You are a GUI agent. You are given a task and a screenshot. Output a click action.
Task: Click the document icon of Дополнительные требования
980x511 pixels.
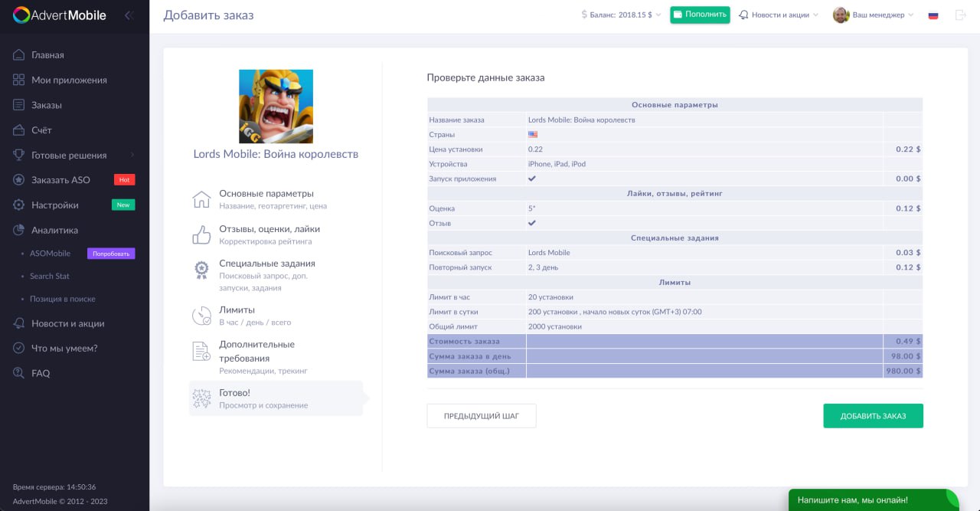tap(201, 351)
